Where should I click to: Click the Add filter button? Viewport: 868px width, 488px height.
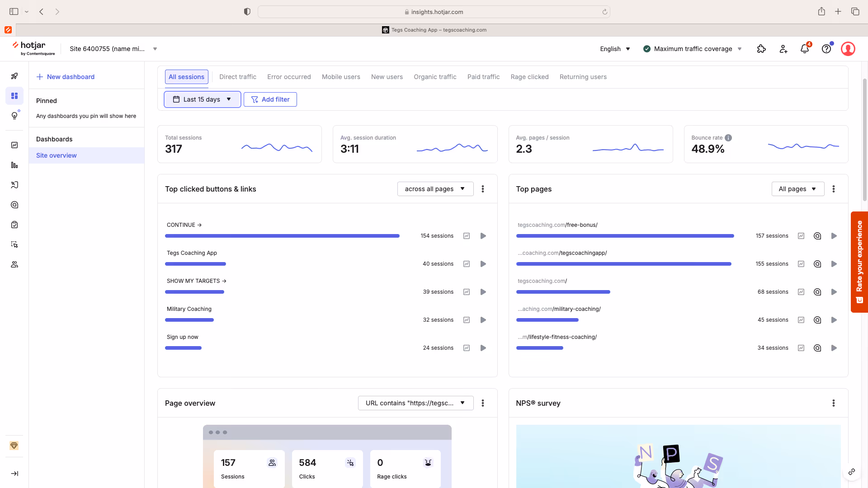coord(270,99)
